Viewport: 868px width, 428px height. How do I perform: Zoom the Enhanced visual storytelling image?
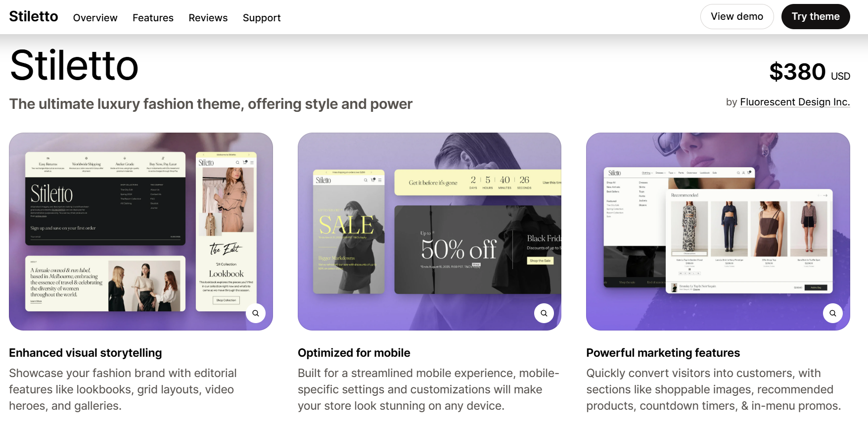(x=256, y=313)
